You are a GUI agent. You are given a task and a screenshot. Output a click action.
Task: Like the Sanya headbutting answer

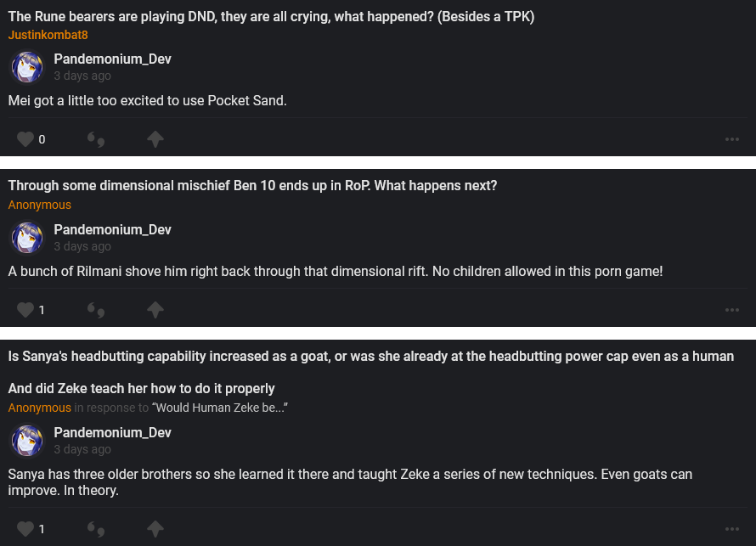pos(25,529)
